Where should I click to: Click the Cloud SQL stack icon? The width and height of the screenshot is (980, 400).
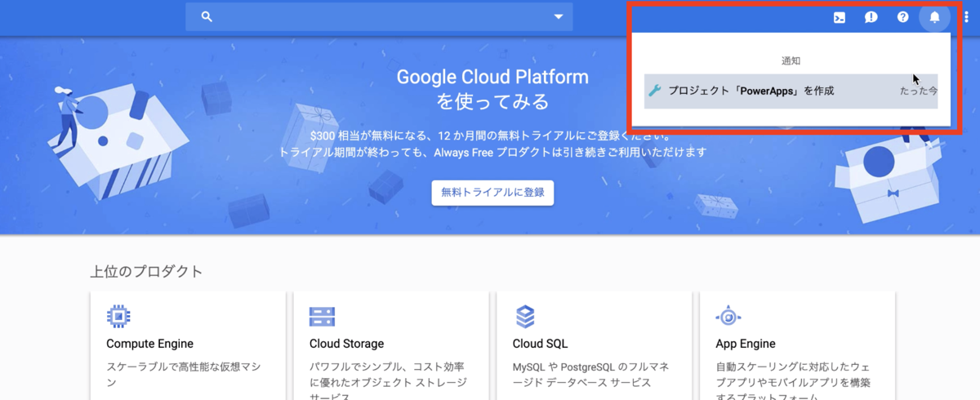[525, 316]
